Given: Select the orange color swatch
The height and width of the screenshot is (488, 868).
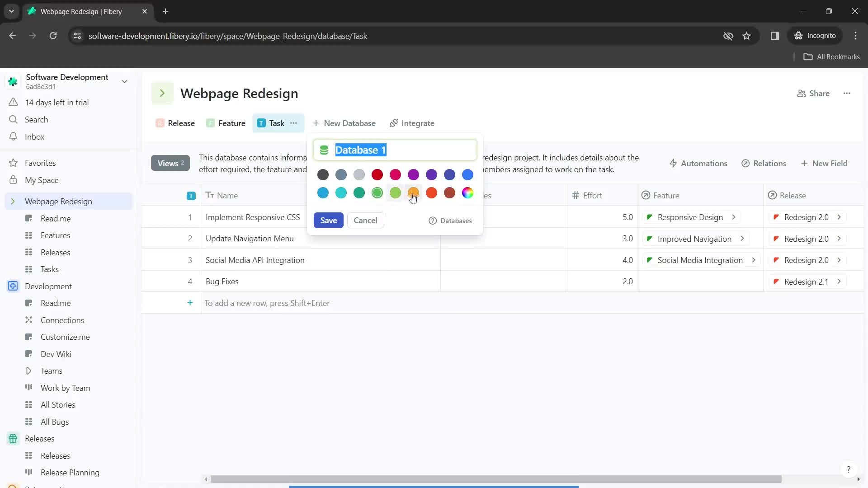Looking at the screenshot, I should point(414,193).
